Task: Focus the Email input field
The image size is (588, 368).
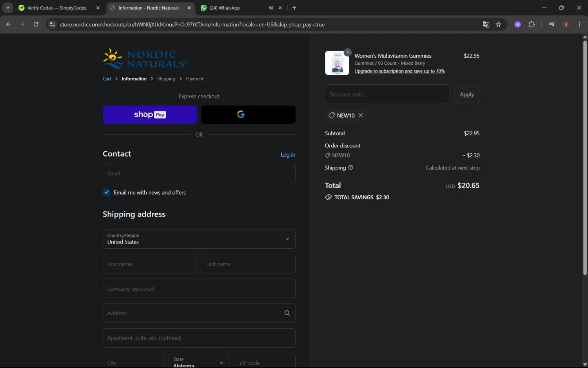Action: pyautogui.click(x=199, y=173)
